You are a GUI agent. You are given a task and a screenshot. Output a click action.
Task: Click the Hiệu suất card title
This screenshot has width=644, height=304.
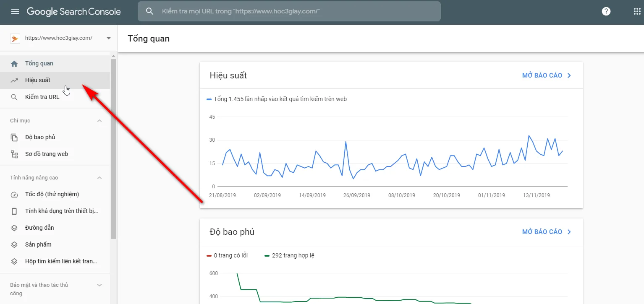[x=228, y=75]
